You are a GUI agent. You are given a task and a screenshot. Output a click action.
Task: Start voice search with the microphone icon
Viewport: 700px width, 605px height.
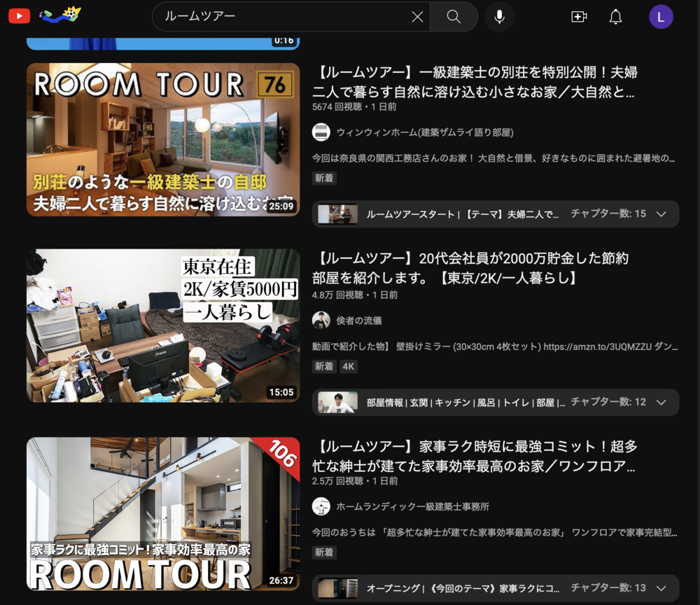[x=500, y=17]
